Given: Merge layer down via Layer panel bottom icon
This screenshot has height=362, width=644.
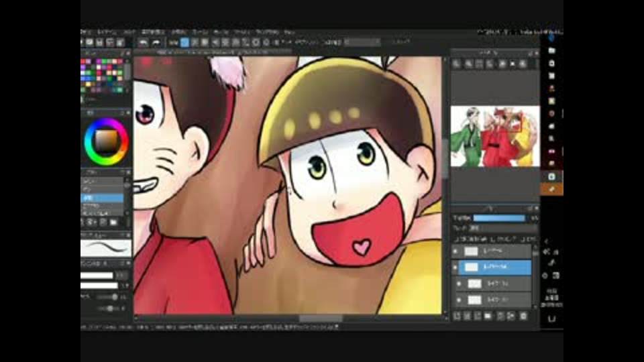Looking at the screenshot, I should tap(511, 316).
